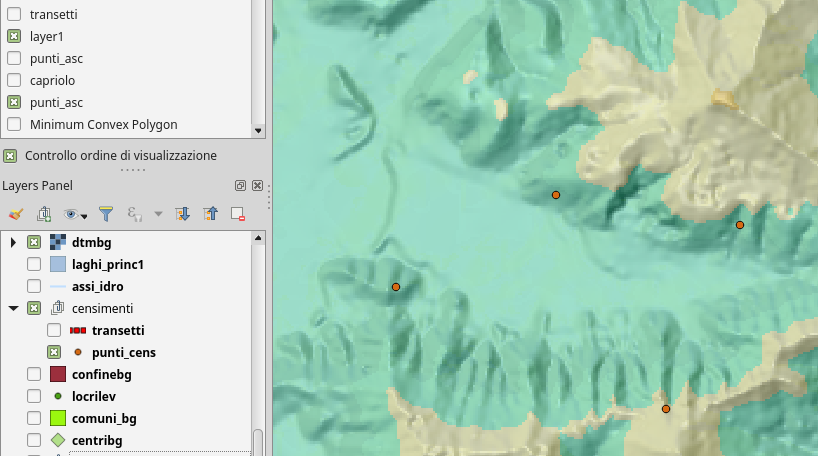This screenshot has width=818, height=456.
Task: Select censimenti group name
Action: [102, 308]
